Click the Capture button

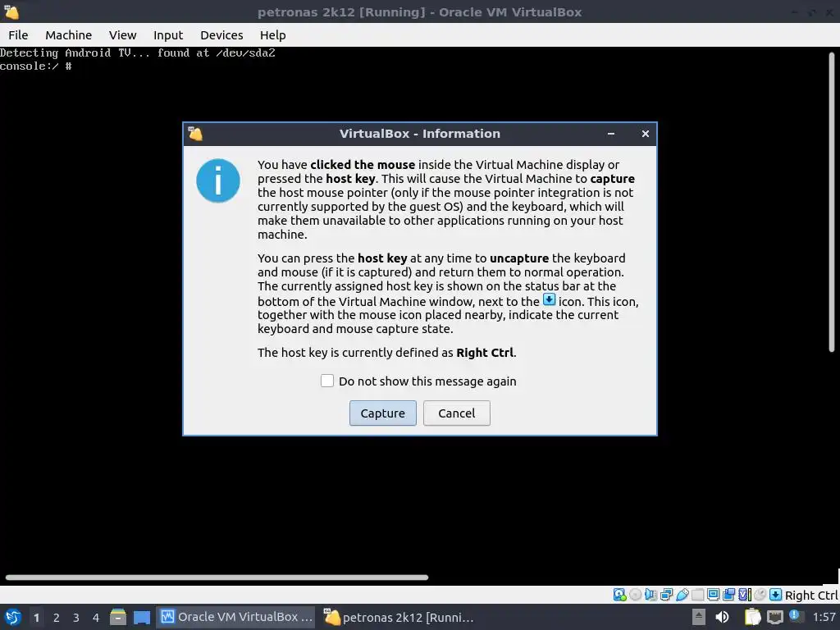click(x=382, y=413)
